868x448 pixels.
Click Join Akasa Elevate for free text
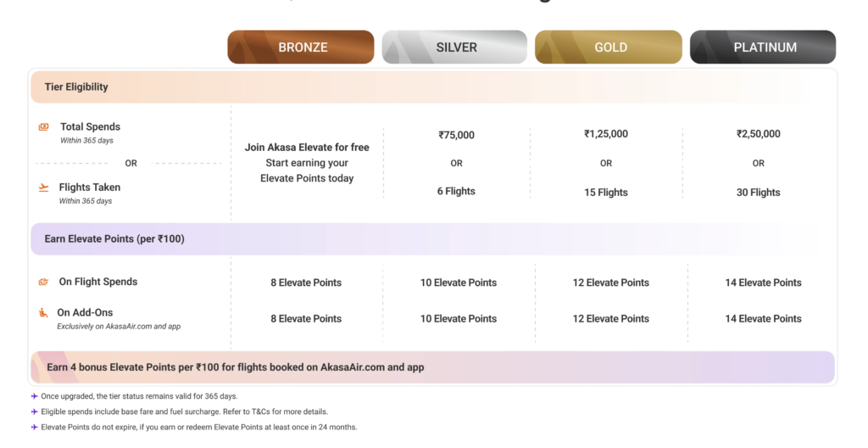[307, 148]
